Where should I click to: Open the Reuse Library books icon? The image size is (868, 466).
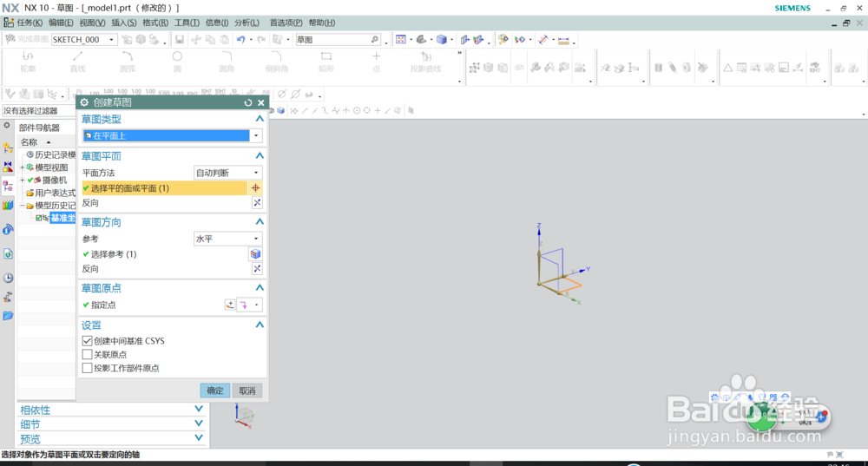pos(8,206)
